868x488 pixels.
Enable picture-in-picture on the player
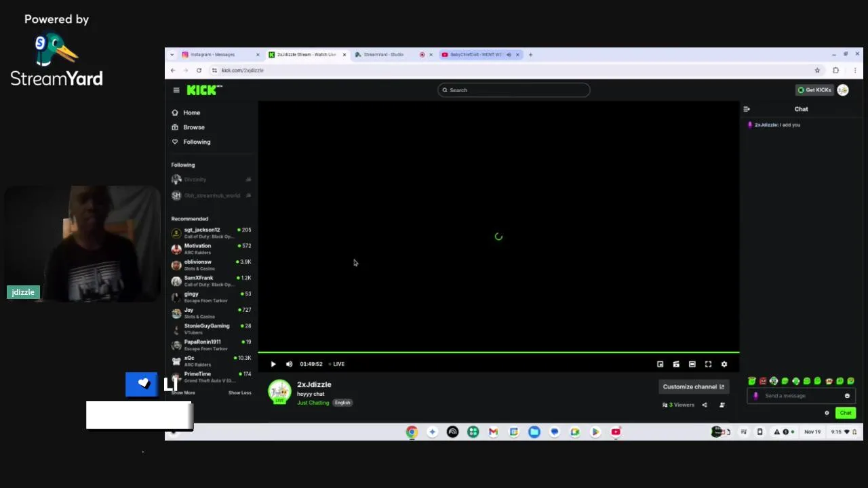660,364
